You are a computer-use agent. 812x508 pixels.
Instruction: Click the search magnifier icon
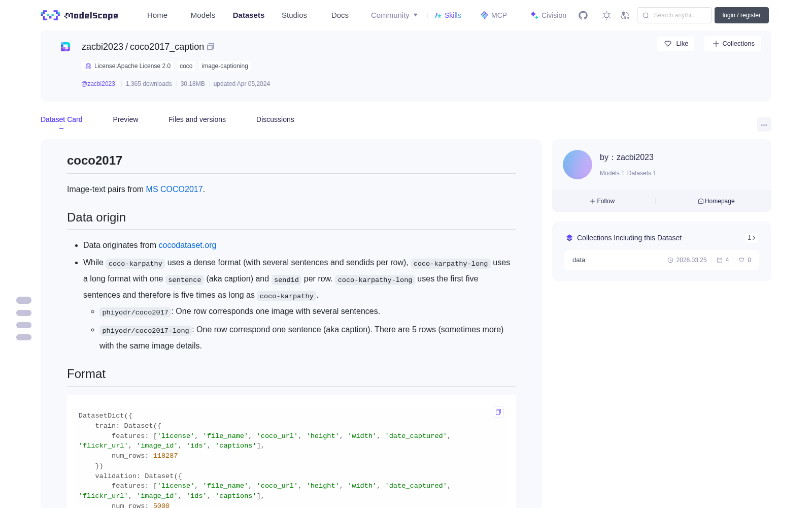pyautogui.click(x=646, y=15)
